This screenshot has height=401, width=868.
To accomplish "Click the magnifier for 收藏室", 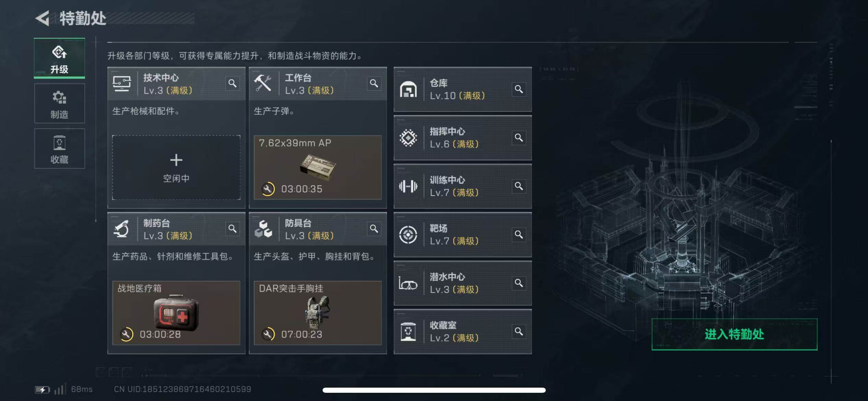I will tap(519, 332).
